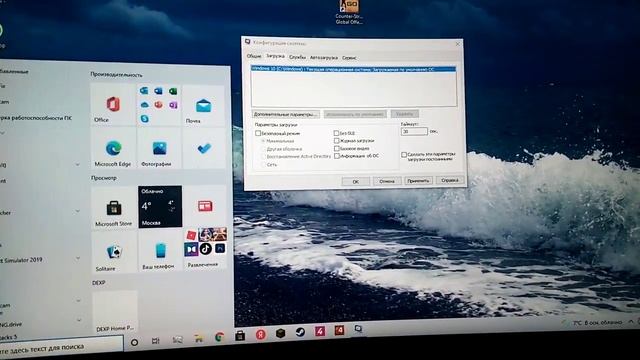Expand the Simulator 2019 app folder
The width and height of the screenshot is (640, 360).
click(x=77, y=259)
